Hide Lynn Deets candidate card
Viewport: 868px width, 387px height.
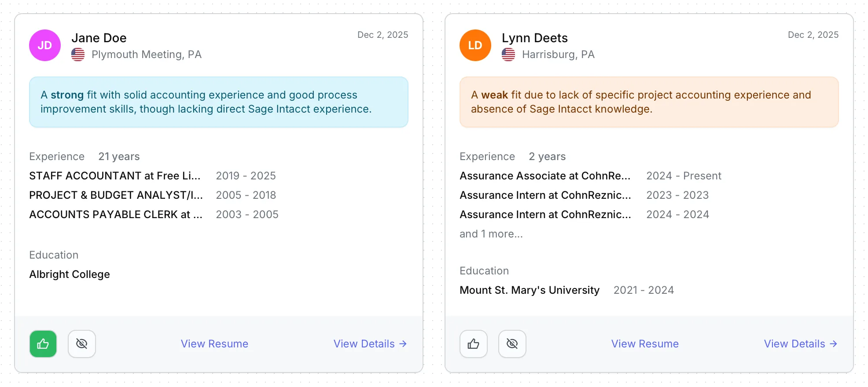(512, 344)
